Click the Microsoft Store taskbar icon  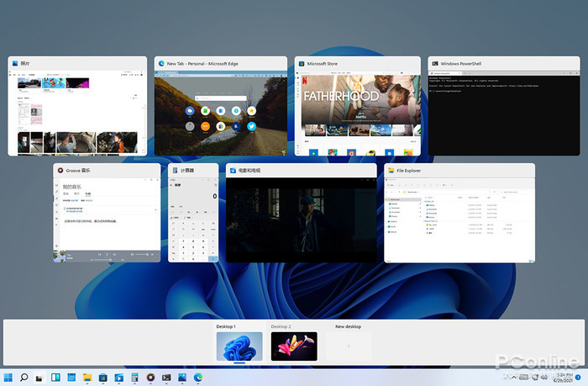pyautogui.click(x=102, y=378)
